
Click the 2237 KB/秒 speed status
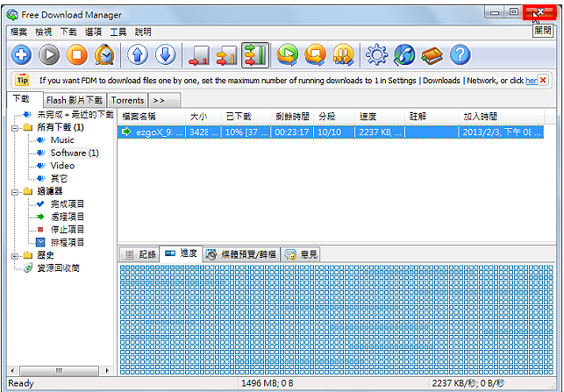(468, 383)
